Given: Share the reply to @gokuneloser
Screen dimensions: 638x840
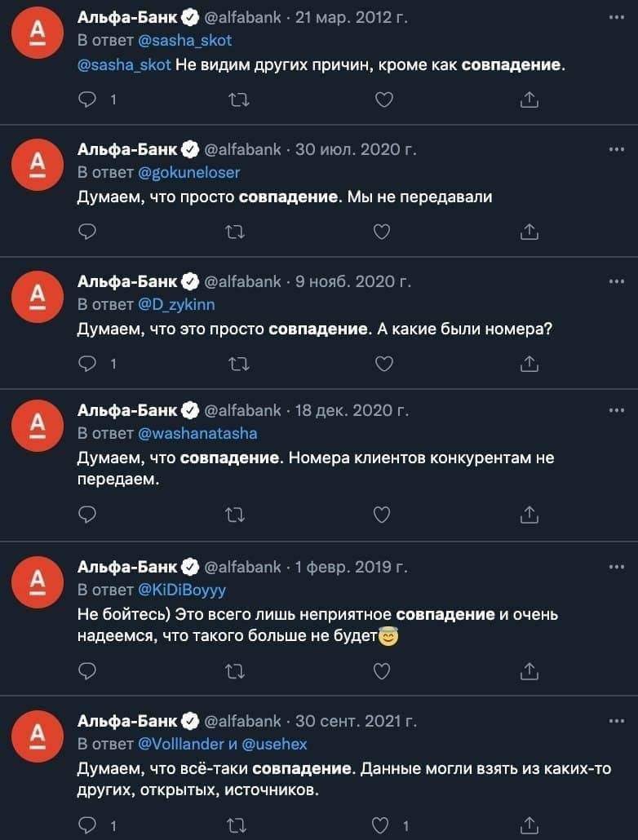Looking at the screenshot, I should tap(529, 232).
